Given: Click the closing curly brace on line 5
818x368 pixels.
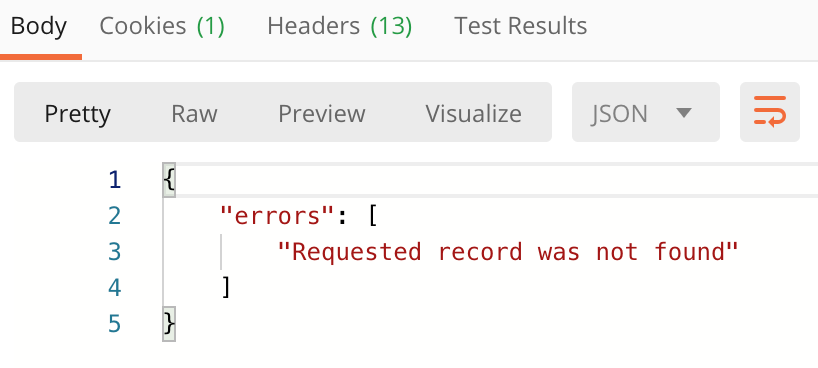Looking at the screenshot, I should [169, 324].
